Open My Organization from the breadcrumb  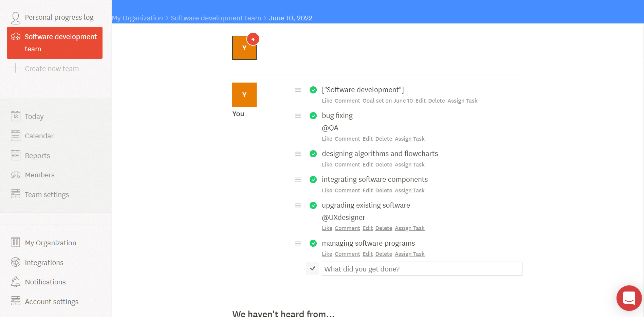tap(137, 18)
